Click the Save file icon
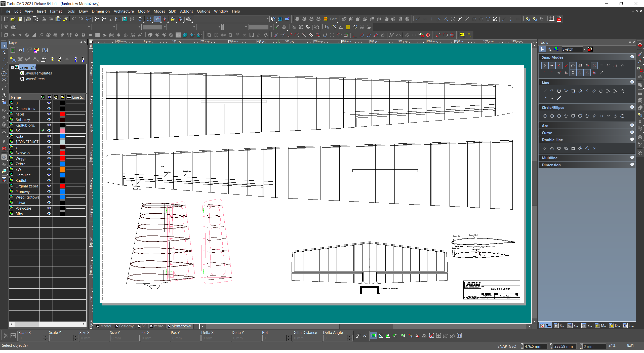This screenshot has width=644, height=353. click(x=20, y=19)
